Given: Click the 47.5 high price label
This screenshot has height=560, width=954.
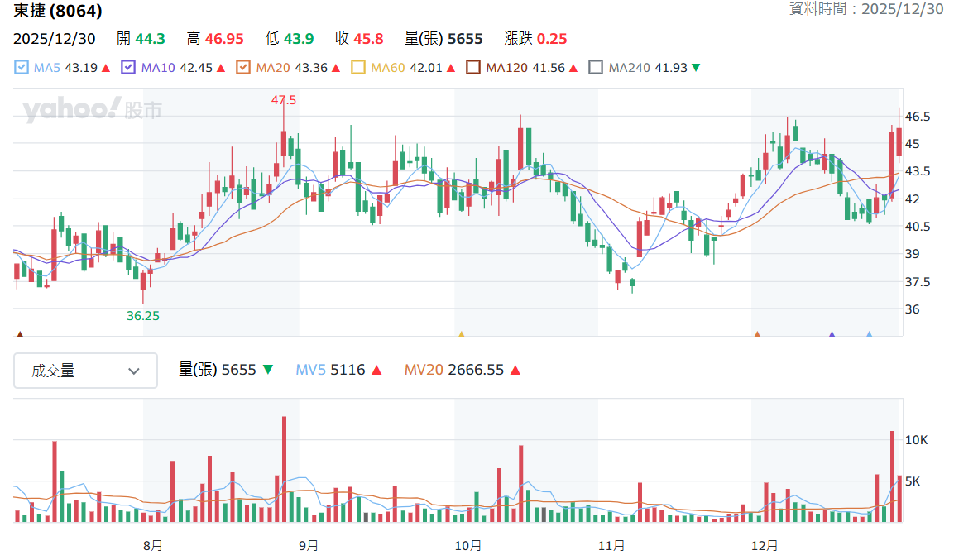Looking at the screenshot, I should (x=284, y=100).
